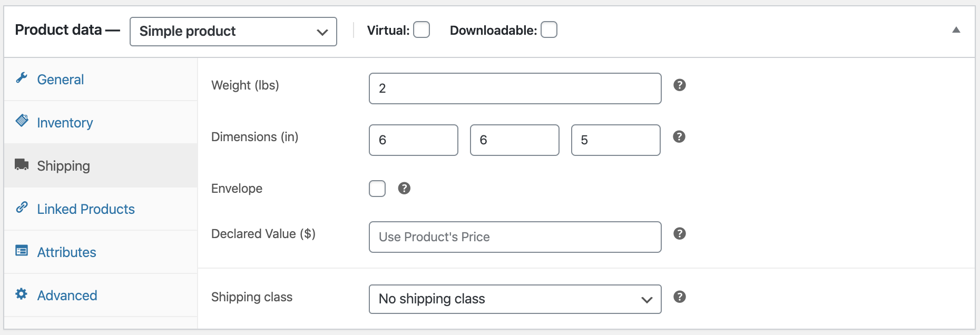Click the tag icon beside Inventory
The image size is (980, 335).
tap(22, 121)
